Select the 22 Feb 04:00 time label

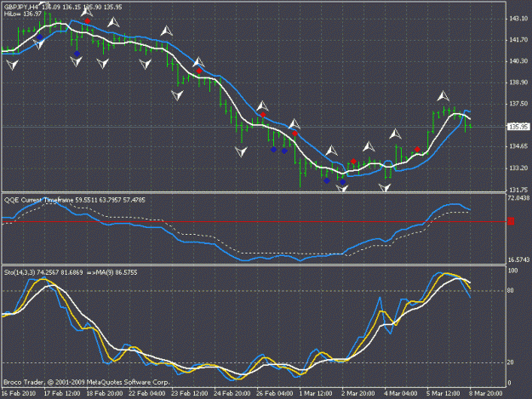coord(147,393)
